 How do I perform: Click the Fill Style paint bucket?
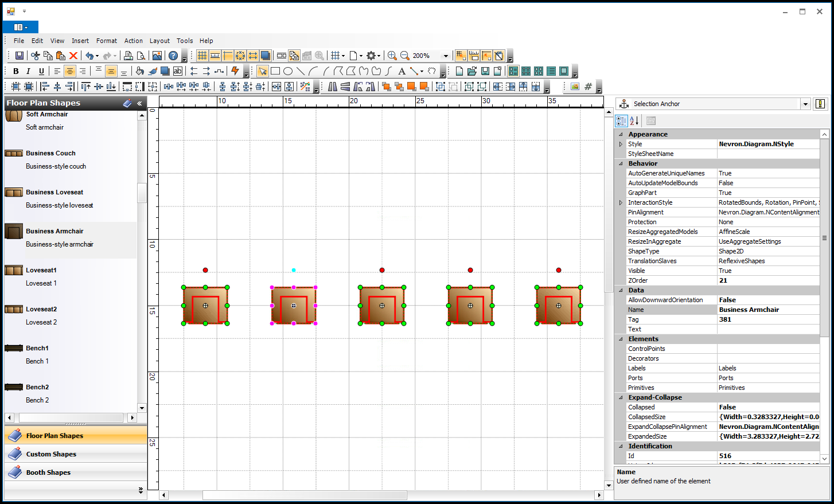[x=140, y=71]
